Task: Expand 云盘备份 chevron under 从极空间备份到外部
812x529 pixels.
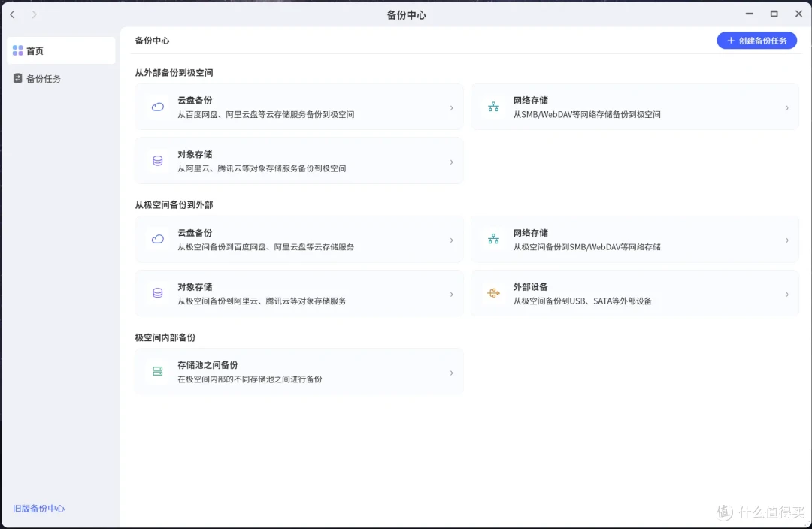Action: coord(452,240)
